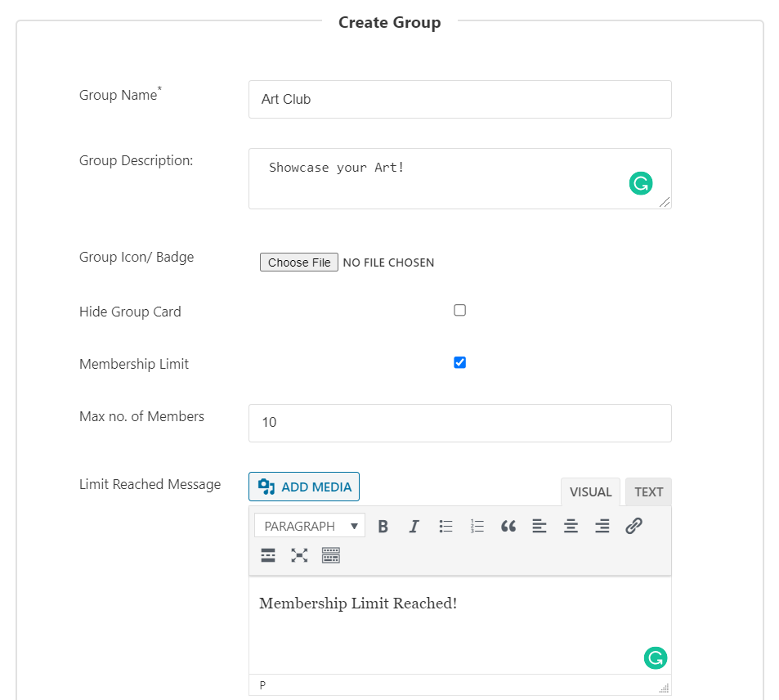Insert a link in the editor

click(633, 526)
